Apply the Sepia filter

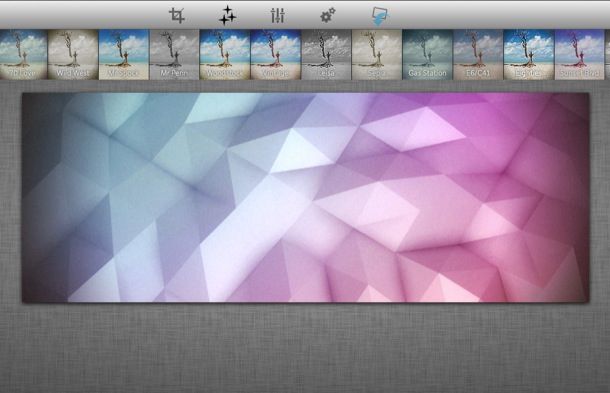pos(377,54)
